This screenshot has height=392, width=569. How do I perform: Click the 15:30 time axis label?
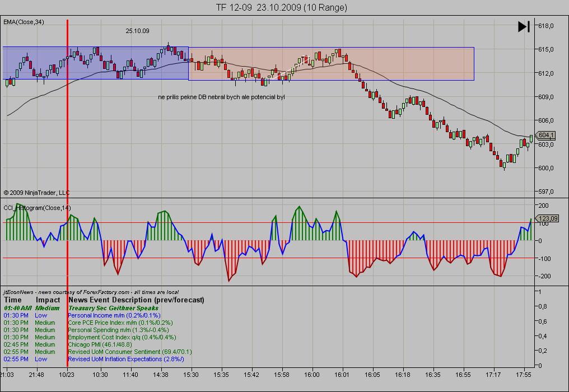pyautogui.click(x=191, y=375)
